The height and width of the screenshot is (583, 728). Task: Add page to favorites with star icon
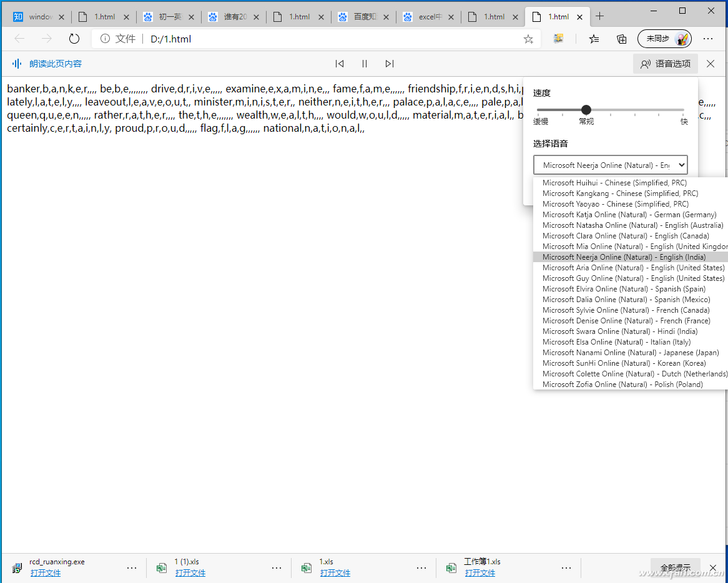[528, 39]
